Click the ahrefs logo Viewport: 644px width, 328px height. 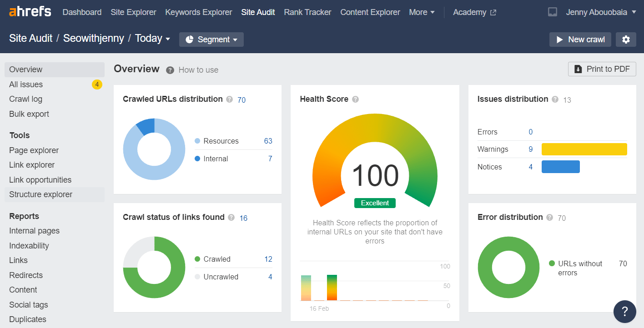(x=30, y=12)
